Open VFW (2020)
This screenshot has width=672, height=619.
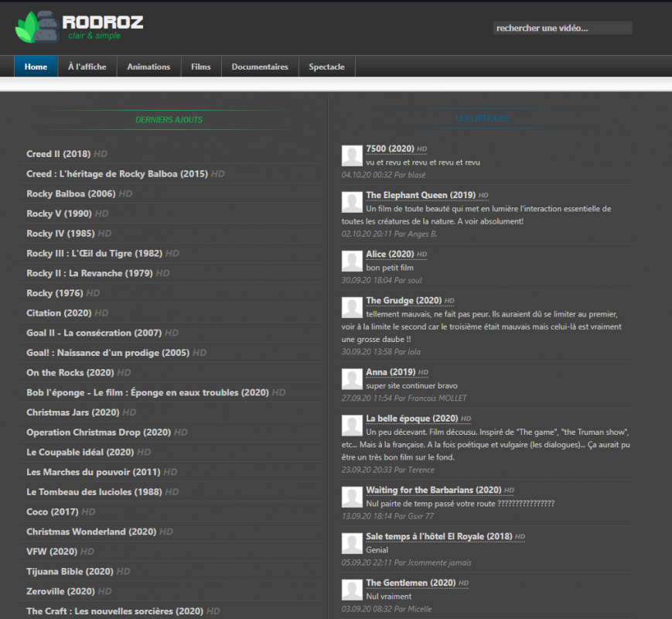(x=52, y=551)
